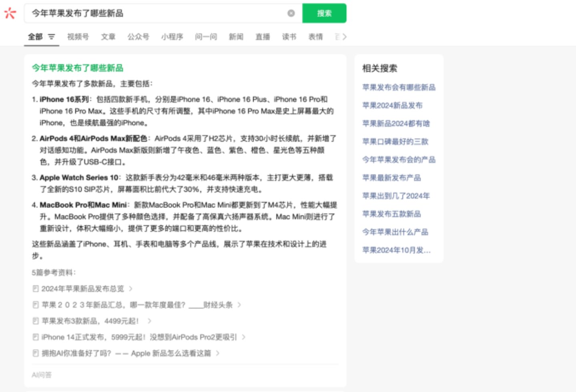Select the 小程序 tab

(172, 37)
